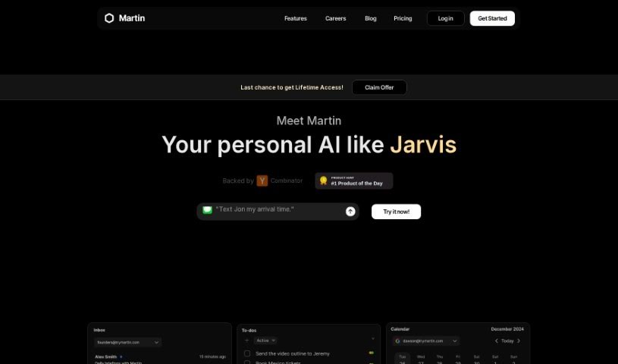Go to previous calendar period arrow

[x=496, y=341]
